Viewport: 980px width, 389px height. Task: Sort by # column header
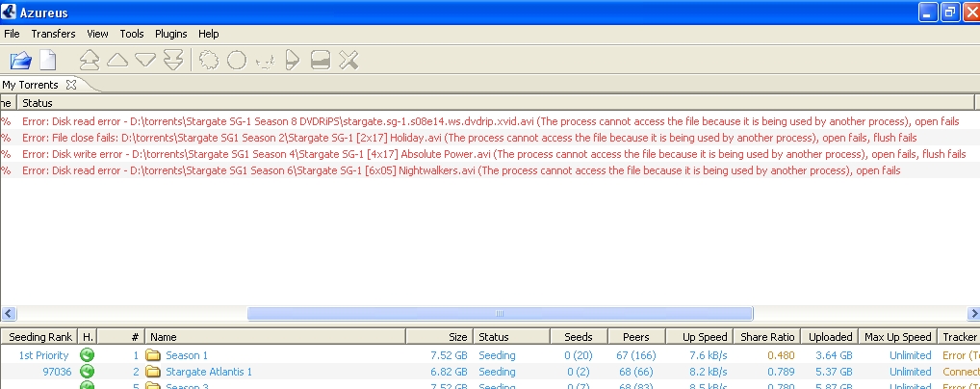click(121, 336)
